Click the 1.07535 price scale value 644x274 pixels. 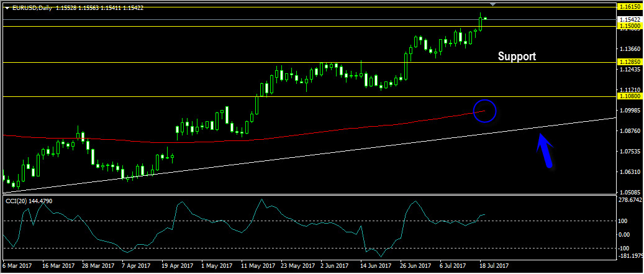coord(630,151)
